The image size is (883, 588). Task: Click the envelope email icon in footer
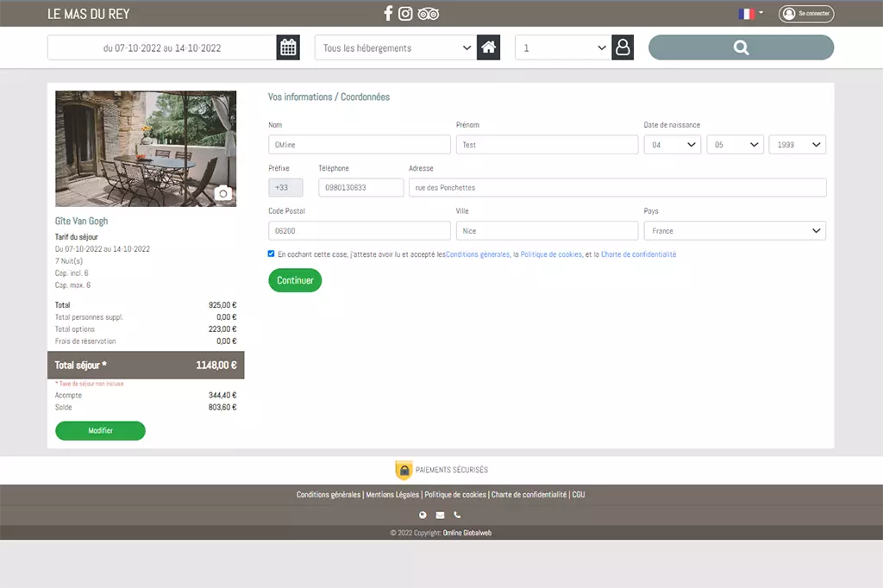click(441, 515)
